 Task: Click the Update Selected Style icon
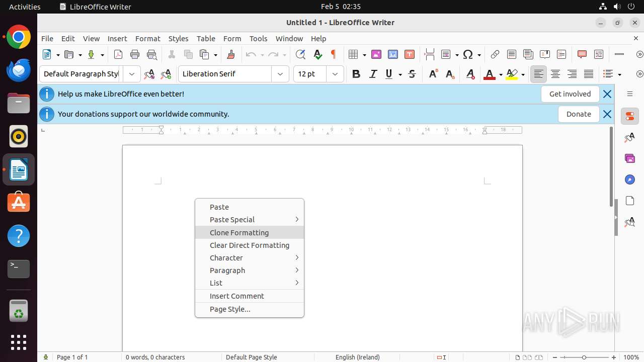coord(149,74)
